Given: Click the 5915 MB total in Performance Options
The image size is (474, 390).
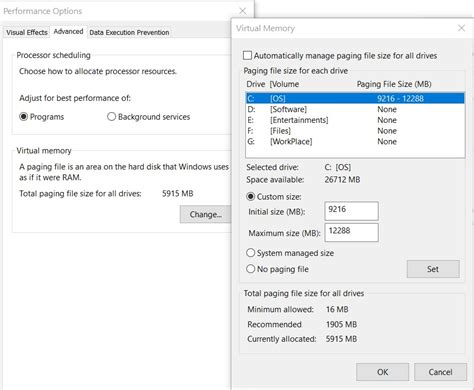Looking at the screenshot, I should (x=178, y=193).
